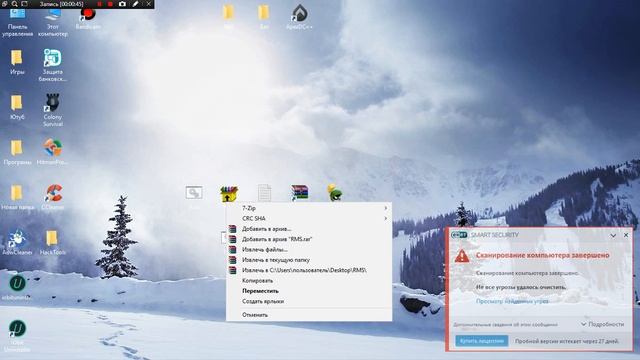640x360 pixels.
Task: Close the ESET Smart Security notification
Action: (x=626, y=236)
